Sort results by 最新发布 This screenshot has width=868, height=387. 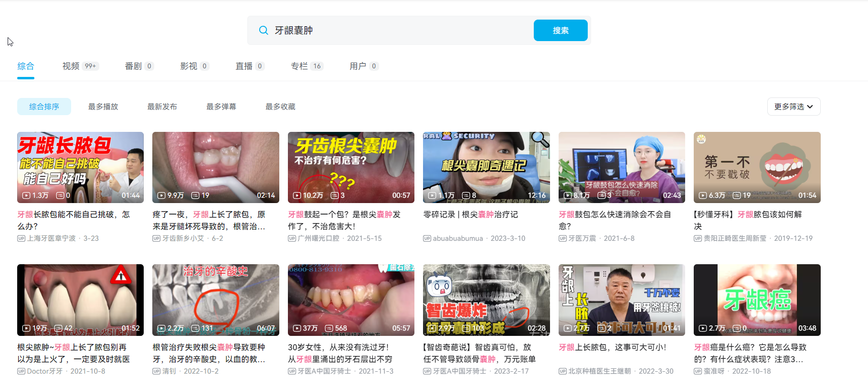click(x=162, y=107)
